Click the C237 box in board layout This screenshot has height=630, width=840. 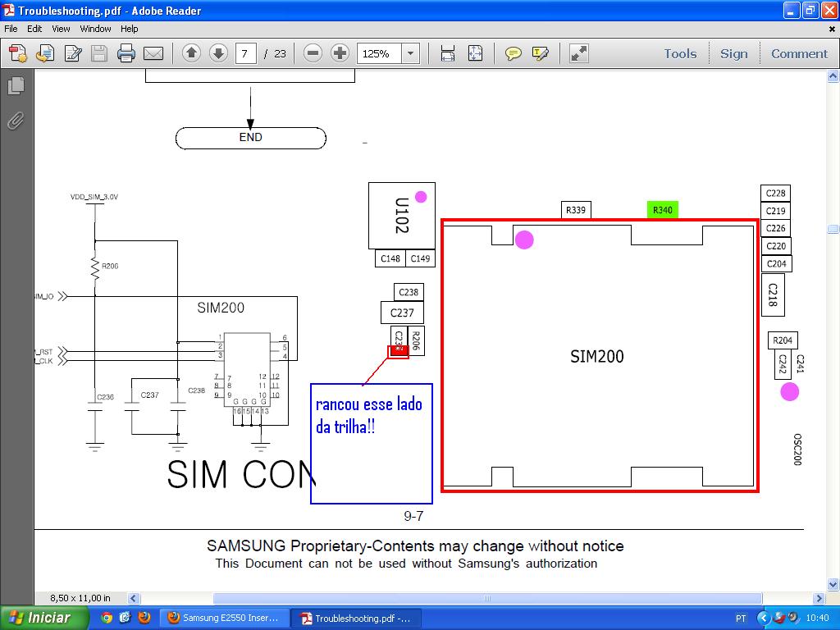coord(402,313)
